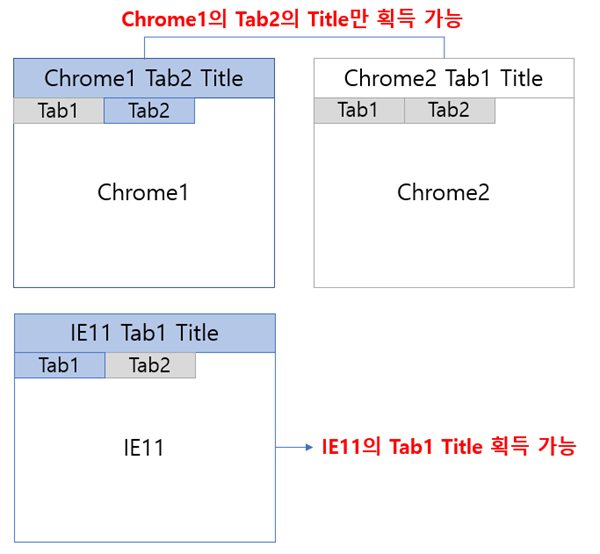Select Tab2 in the Chrome1 window
The image size is (600, 554).
click(149, 111)
